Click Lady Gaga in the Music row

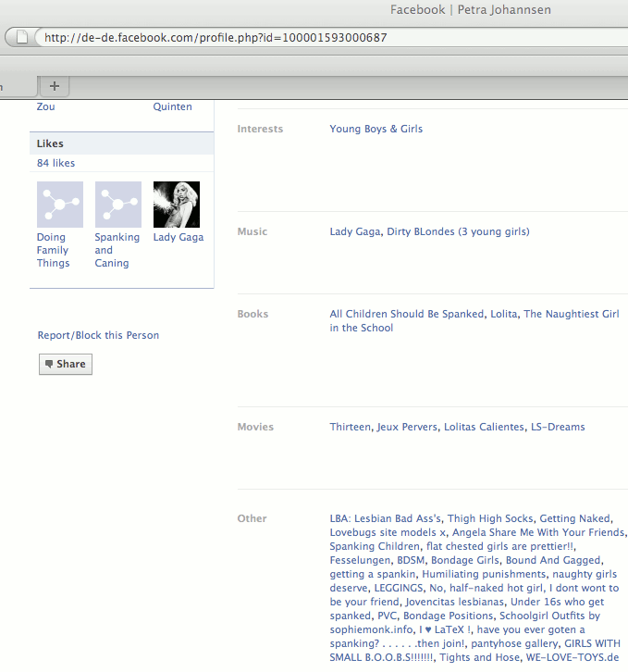355,231
